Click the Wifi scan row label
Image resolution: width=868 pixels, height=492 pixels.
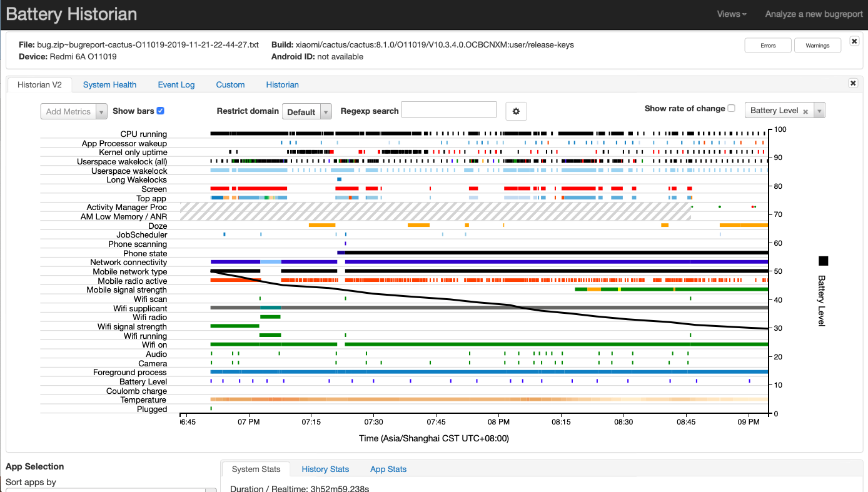151,299
